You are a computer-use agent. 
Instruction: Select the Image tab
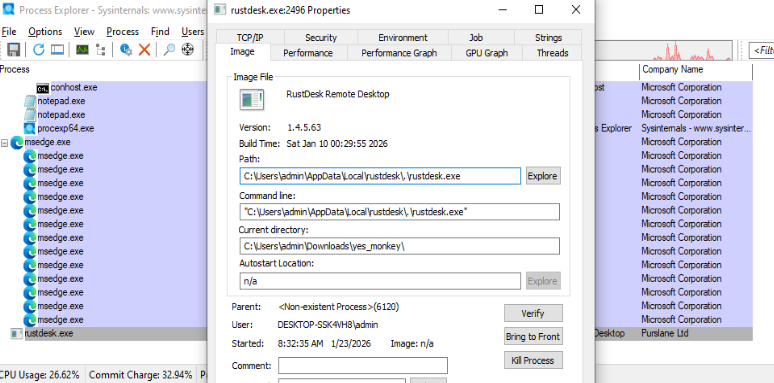click(242, 52)
